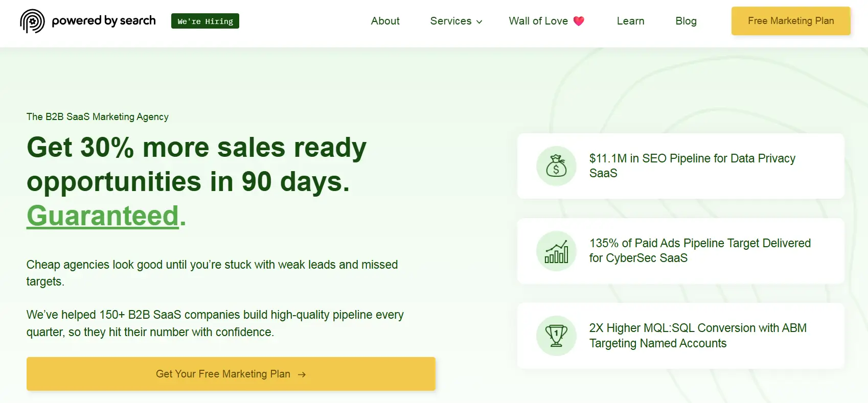Click the Powered by Search spiral logo icon
The image size is (868, 403).
(32, 21)
